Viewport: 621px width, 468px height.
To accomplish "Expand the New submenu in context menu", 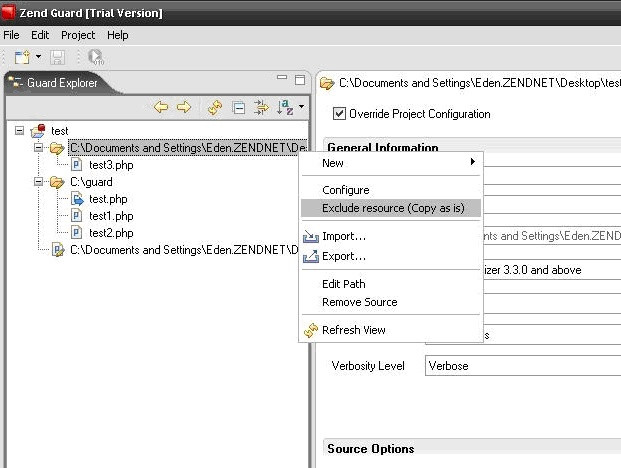I will click(391, 163).
